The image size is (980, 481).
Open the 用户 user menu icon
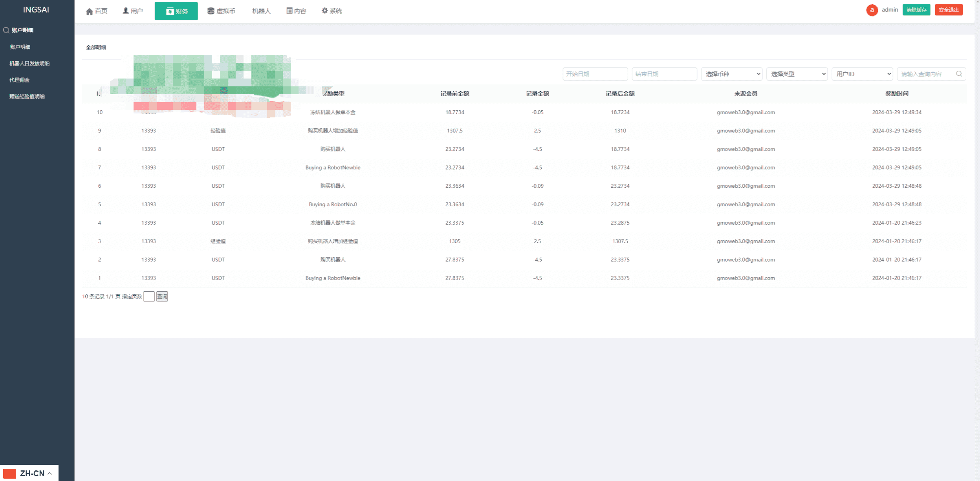point(126,11)
